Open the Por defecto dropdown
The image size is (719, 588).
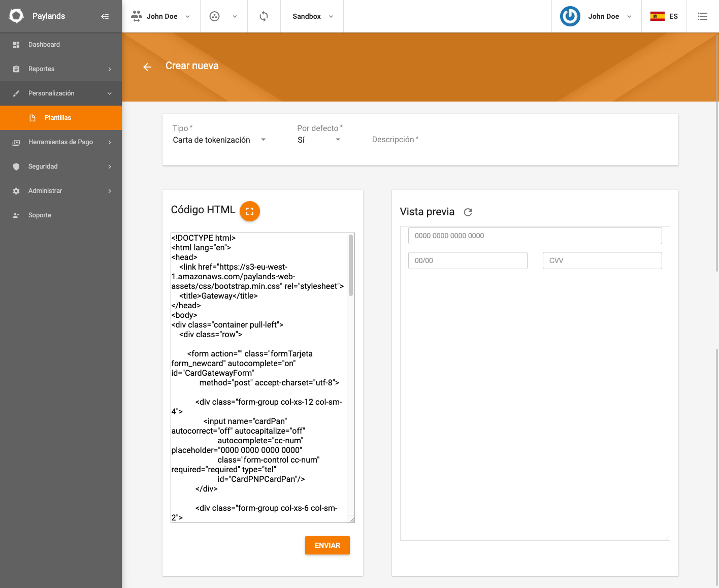pyautogui.click(x=320, y=140)
